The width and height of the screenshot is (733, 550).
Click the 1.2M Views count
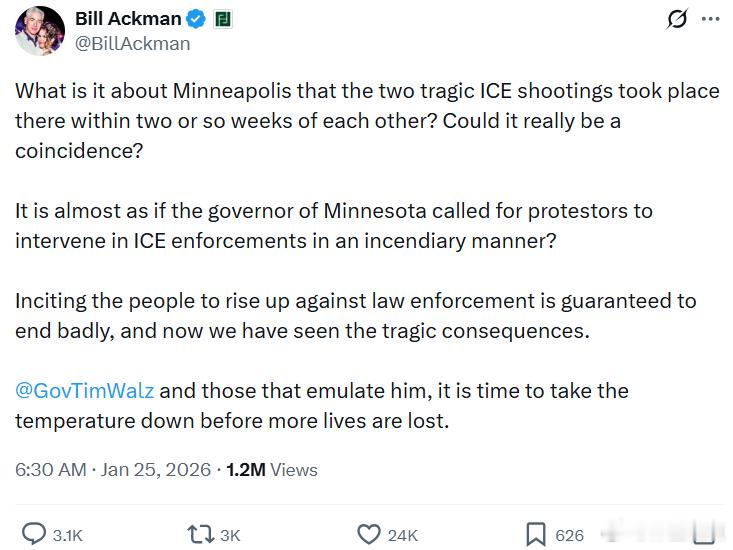point(272,469)
